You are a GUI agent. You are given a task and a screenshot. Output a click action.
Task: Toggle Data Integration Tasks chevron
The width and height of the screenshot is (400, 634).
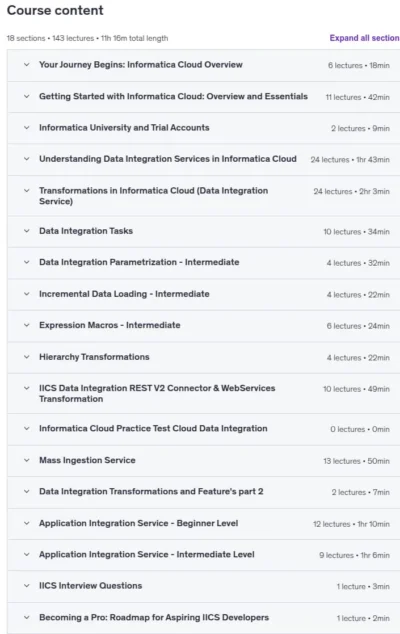tap(27, 231)
